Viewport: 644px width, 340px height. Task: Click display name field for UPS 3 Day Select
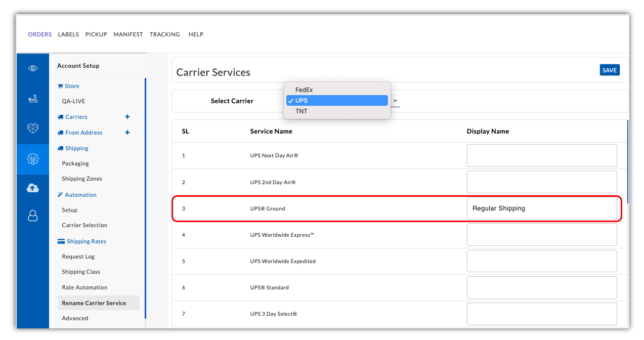(x=542, y=314)
